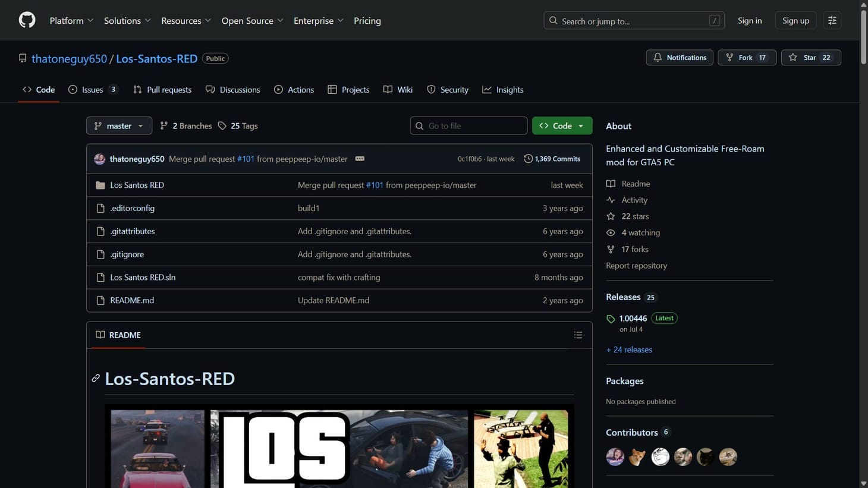Click the book icon next to Readme
Viewport: 868px width, 488px height.
pyautogui.click(x=611, y=184)
